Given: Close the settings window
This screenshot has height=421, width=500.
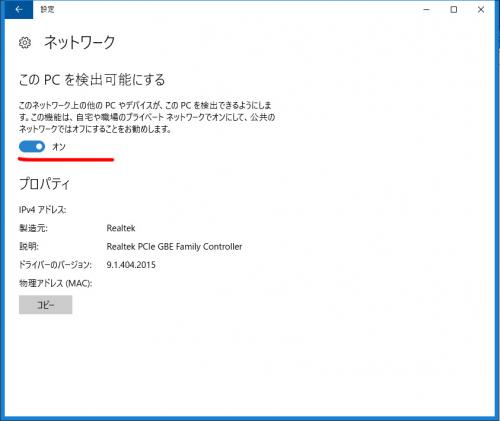Looking at the screenshot, I should (x=481, y=10).
